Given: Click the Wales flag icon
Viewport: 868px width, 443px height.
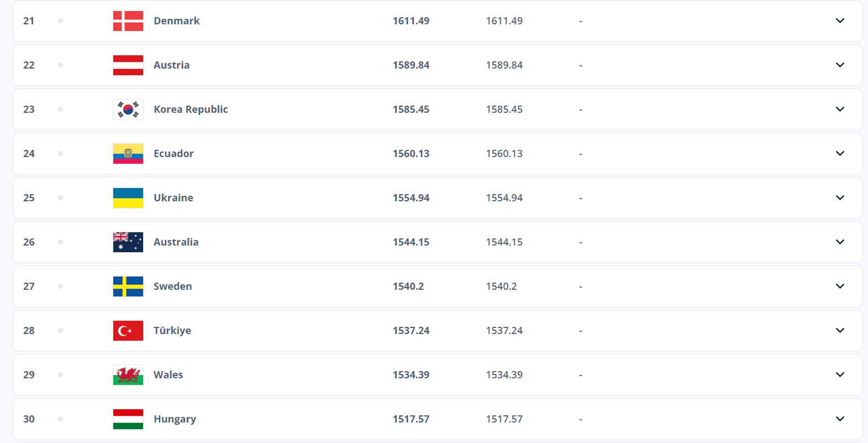Looking at the screenshot, I should [x=128, y=375].
